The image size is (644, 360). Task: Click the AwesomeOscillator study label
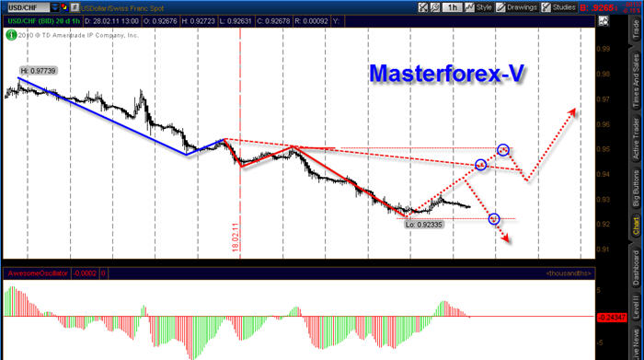pyautogui.click(x=38, y=273)
